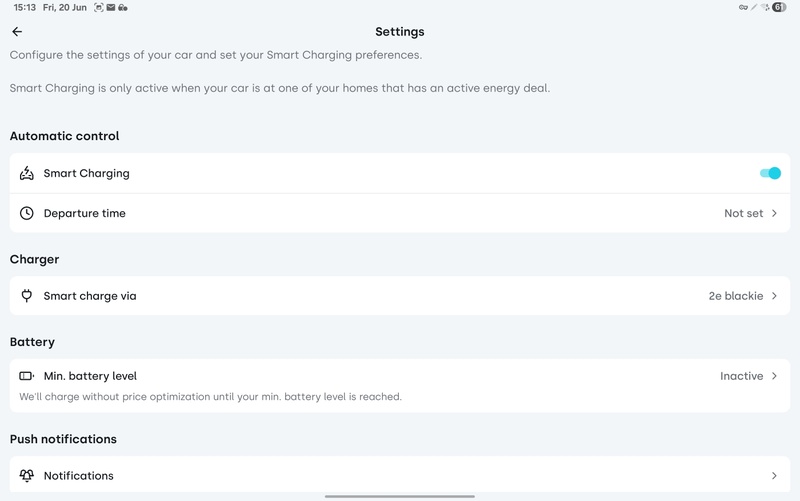Expand Departure time chevron
Image resolution: width=800 pixels, height=501 pixels.
(x=775, y=213)
